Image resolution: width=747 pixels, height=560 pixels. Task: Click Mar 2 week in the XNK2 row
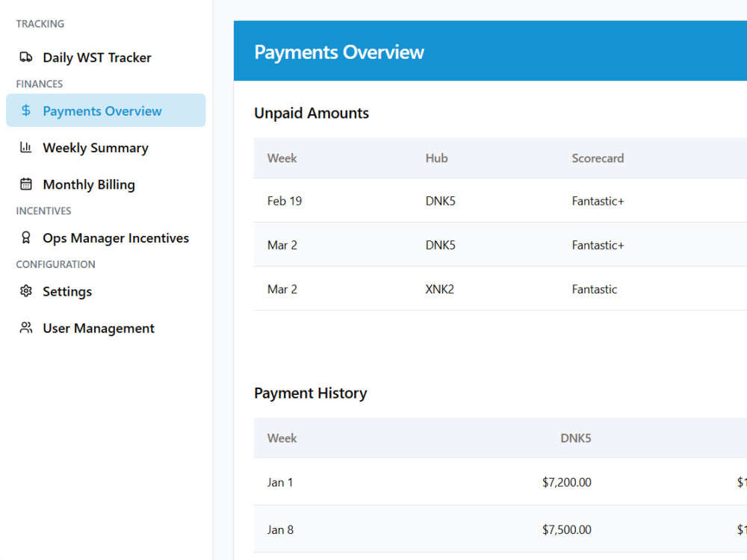coord(282,289)
